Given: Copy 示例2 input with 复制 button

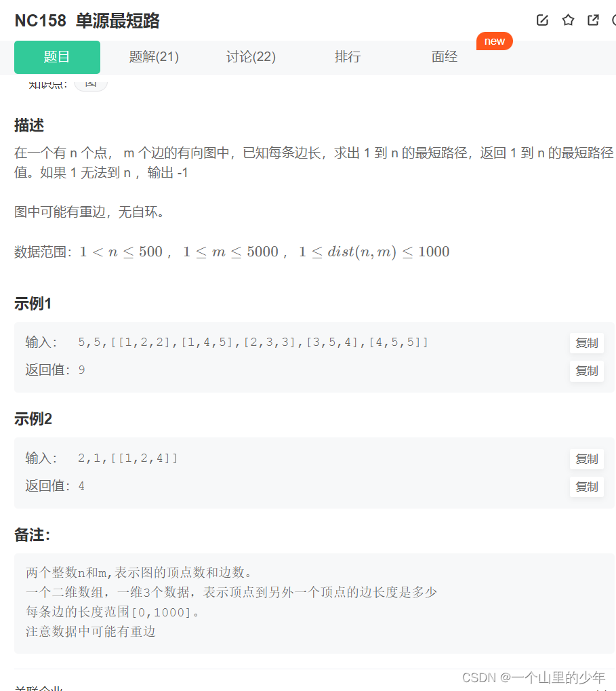Looking at the screenshot, I should pos(586,459).
